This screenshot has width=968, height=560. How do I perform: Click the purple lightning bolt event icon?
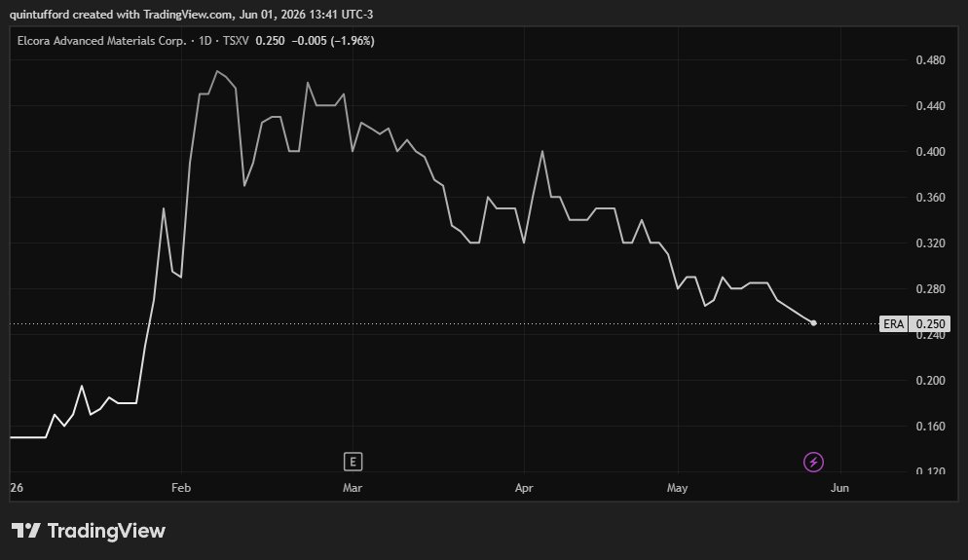[813, 462]
